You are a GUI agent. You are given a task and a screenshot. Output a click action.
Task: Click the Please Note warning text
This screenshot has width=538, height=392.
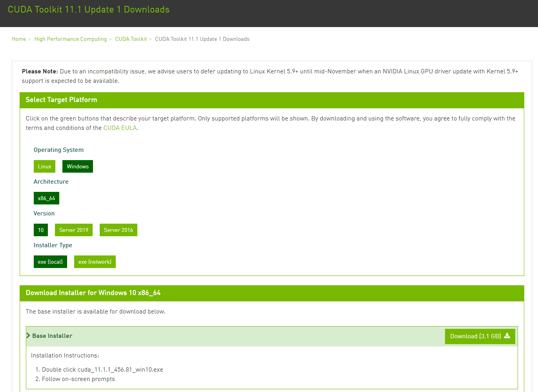point(270,76)
